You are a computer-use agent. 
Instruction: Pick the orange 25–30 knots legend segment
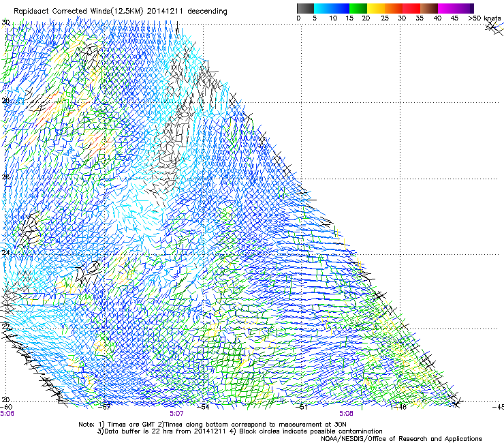click(394, 8)
